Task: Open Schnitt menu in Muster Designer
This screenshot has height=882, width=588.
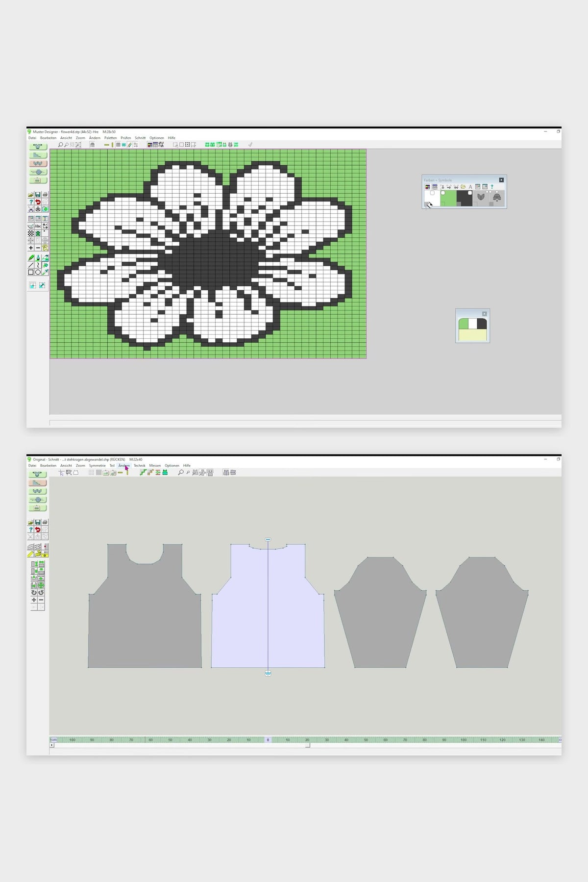Action: pyautogui.click(x=140, y=138)
